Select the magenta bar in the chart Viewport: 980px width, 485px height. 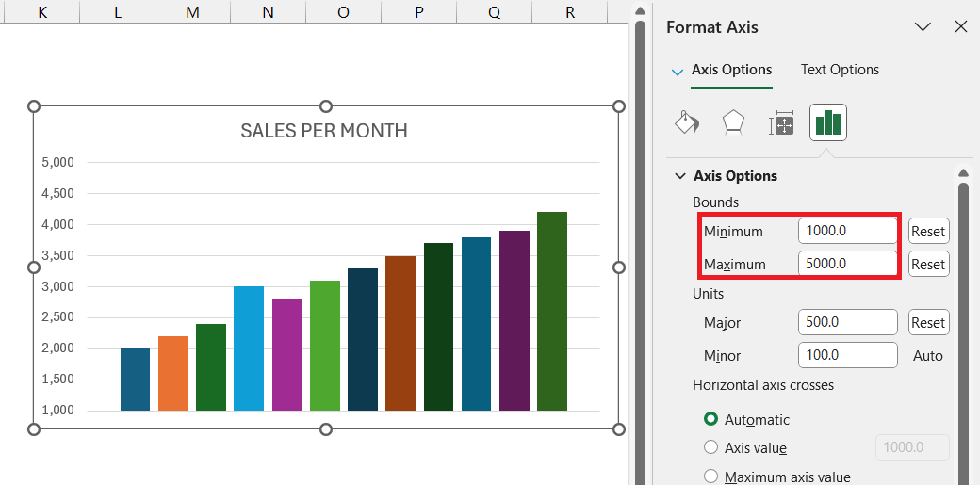(x=286, y=355)
